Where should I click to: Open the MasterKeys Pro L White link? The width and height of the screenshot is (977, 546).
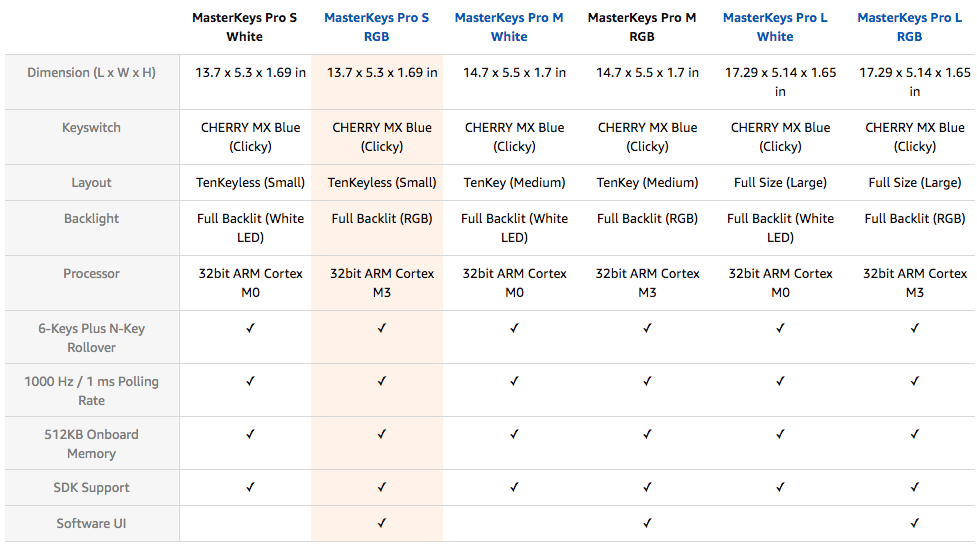click(775, 27)
